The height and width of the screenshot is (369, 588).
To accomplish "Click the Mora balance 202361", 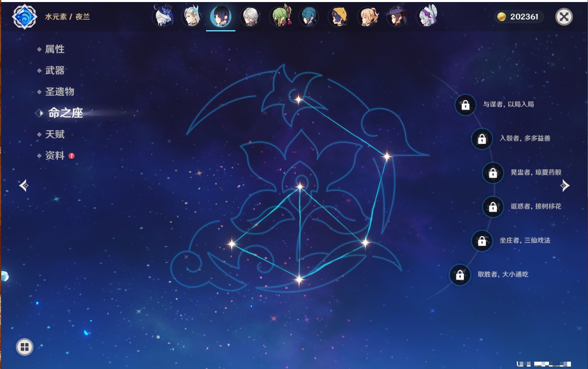I will tap(524, 17).
